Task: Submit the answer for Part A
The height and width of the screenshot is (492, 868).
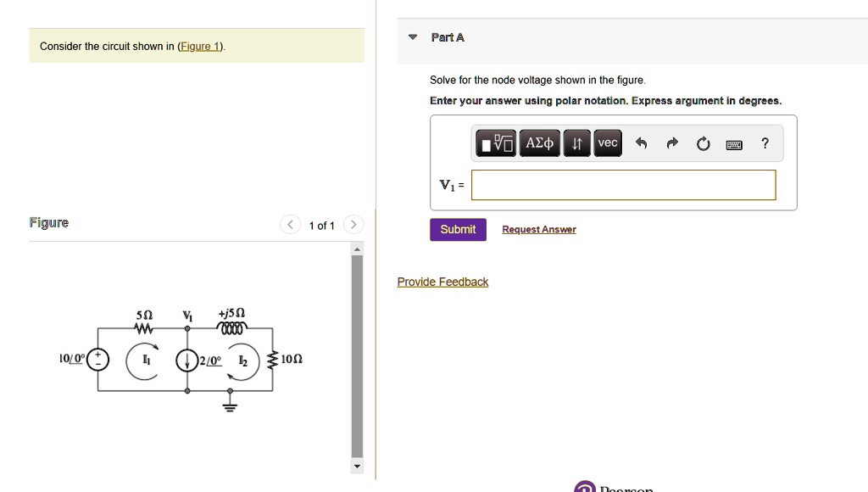Action: pos(458,229)
